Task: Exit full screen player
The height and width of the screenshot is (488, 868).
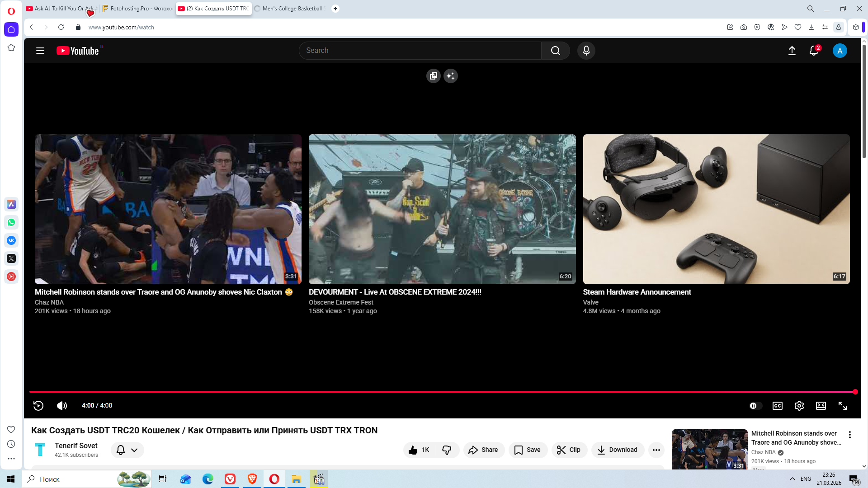Action: coord(843,406)
